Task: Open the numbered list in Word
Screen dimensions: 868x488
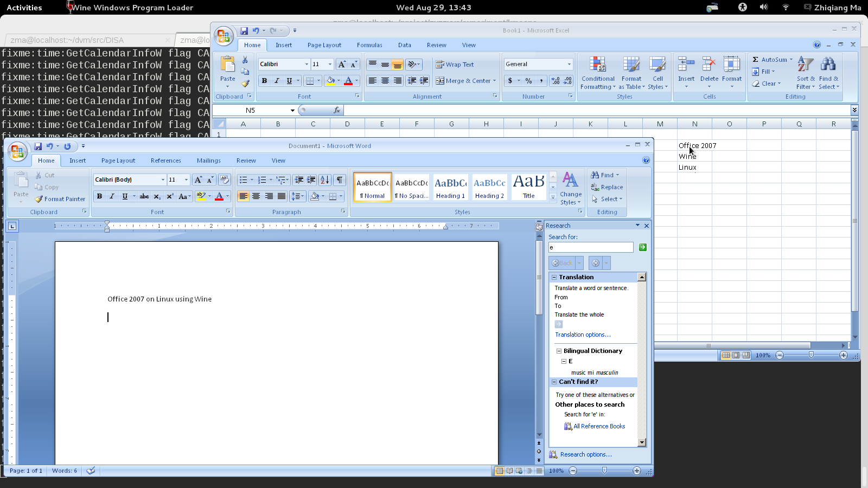Action: pos(262,179)
